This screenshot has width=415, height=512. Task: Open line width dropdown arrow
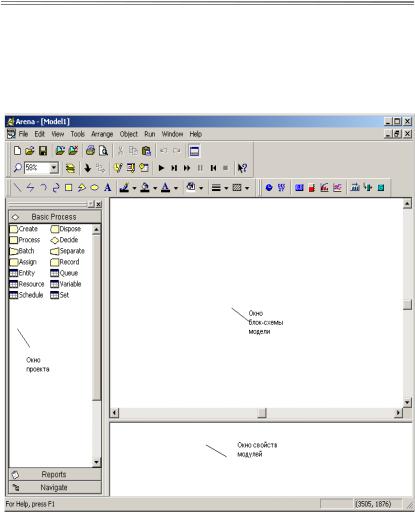coord(226,188)
